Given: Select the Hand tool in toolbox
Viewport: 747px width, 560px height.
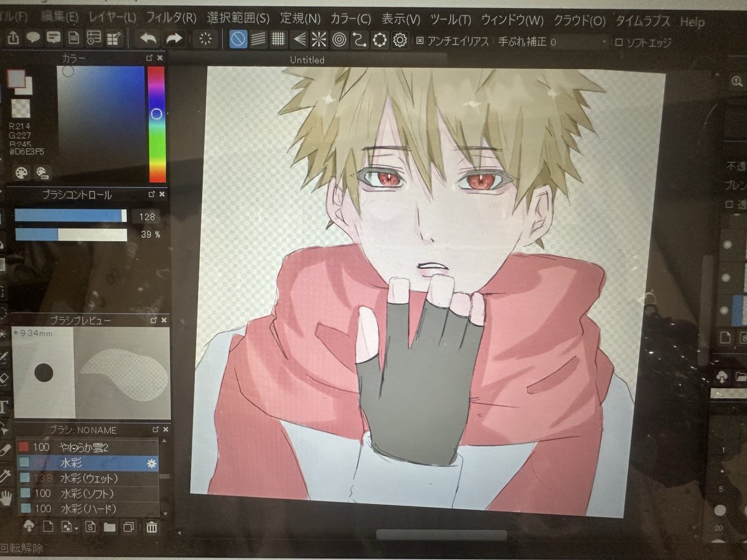Looking at the screenshot, I should tap(6, 497).
